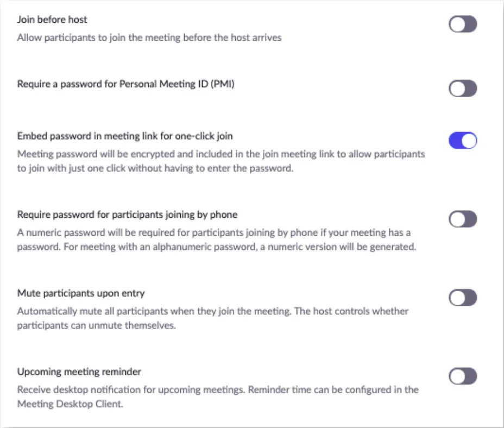Click "Embed password in meeting link" heading text
This screenshot has height=428, width=504.
[125, 136]
